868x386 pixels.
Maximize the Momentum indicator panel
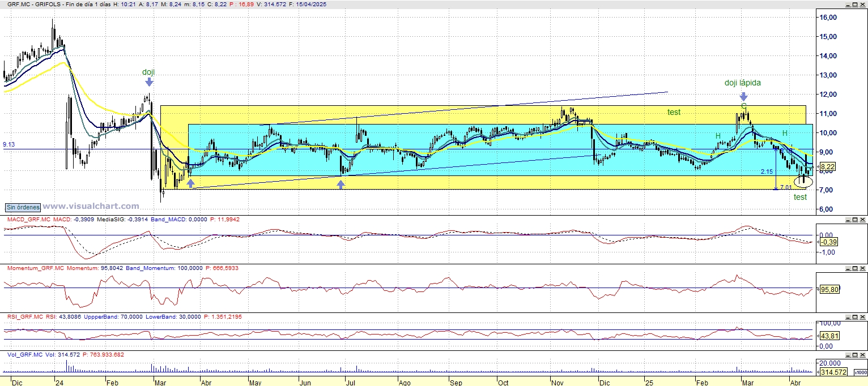tap(854, 268)
